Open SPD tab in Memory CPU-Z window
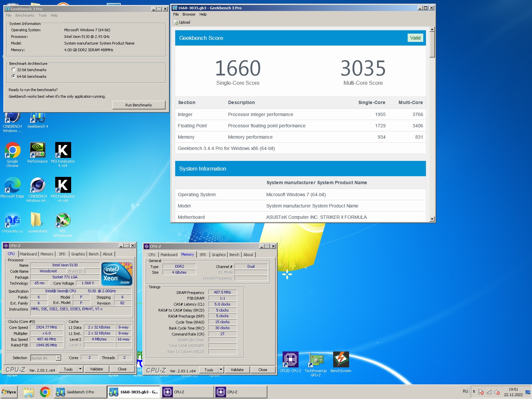Image resolution: width=532 pixels, height=399 pixels. 203,255
